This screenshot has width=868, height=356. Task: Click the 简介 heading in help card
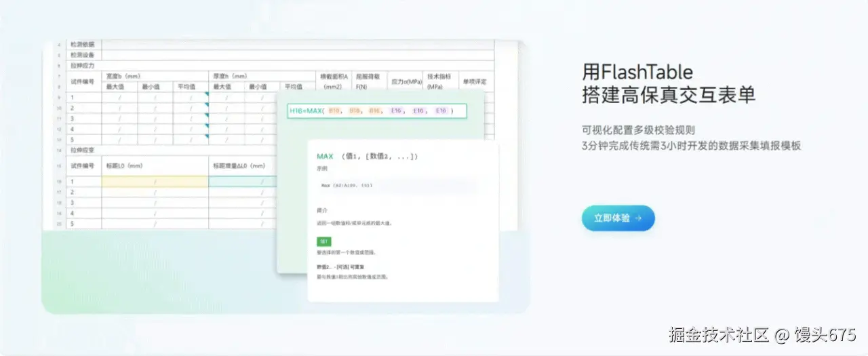click(321, 210)
